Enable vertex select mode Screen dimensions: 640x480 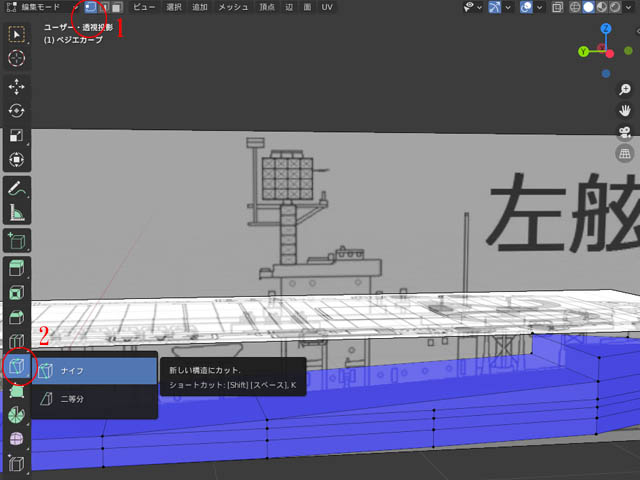coord(91,7)
